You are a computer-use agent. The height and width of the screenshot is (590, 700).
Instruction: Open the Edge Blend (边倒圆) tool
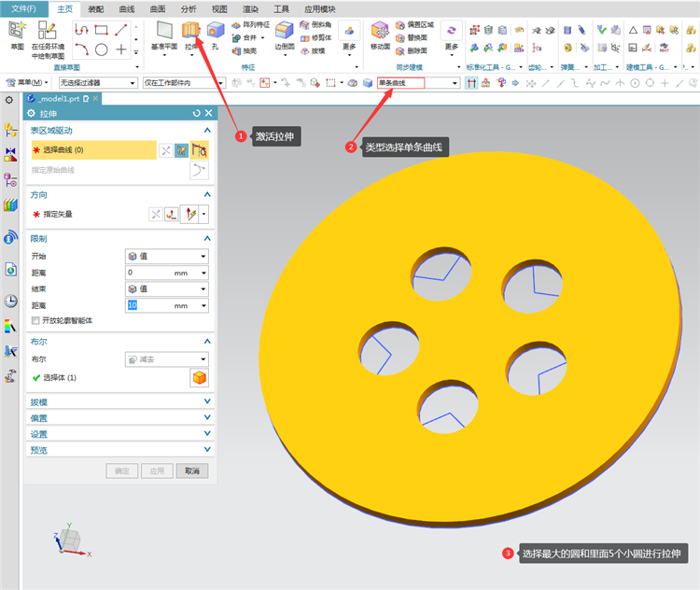[285, 31]
